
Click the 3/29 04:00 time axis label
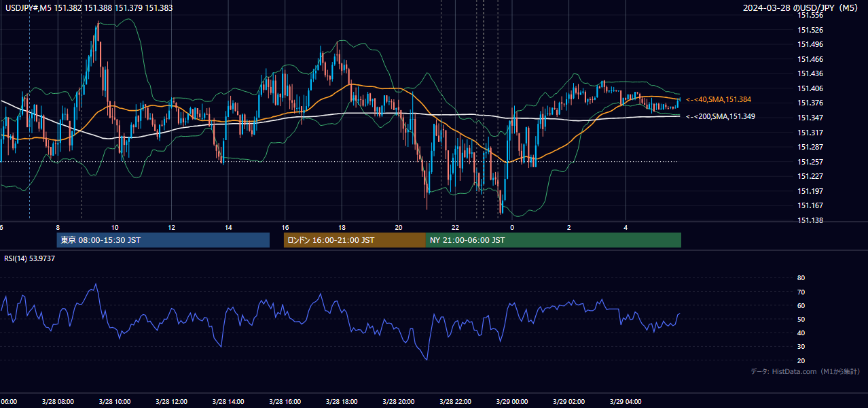pos(626,402)
